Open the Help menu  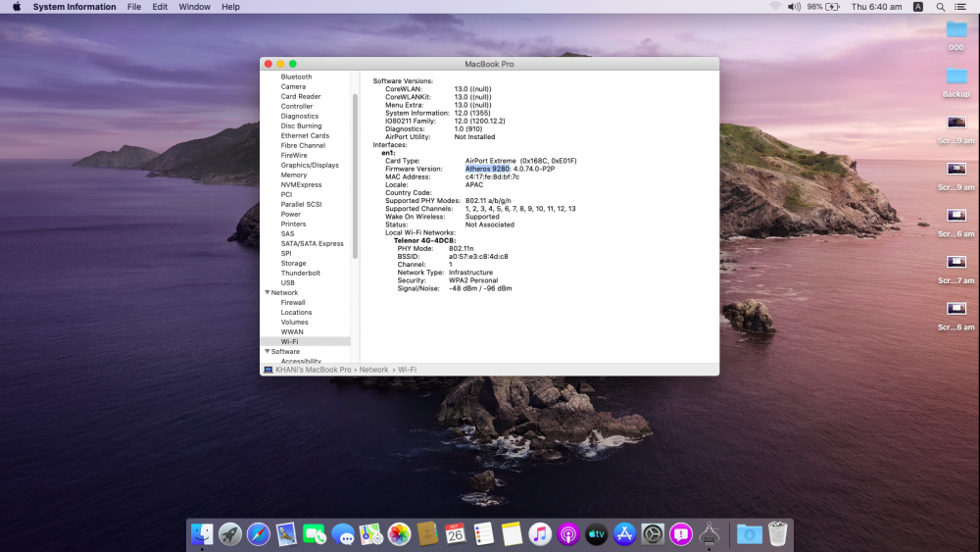pyautogui.click(x=230, y=7)
